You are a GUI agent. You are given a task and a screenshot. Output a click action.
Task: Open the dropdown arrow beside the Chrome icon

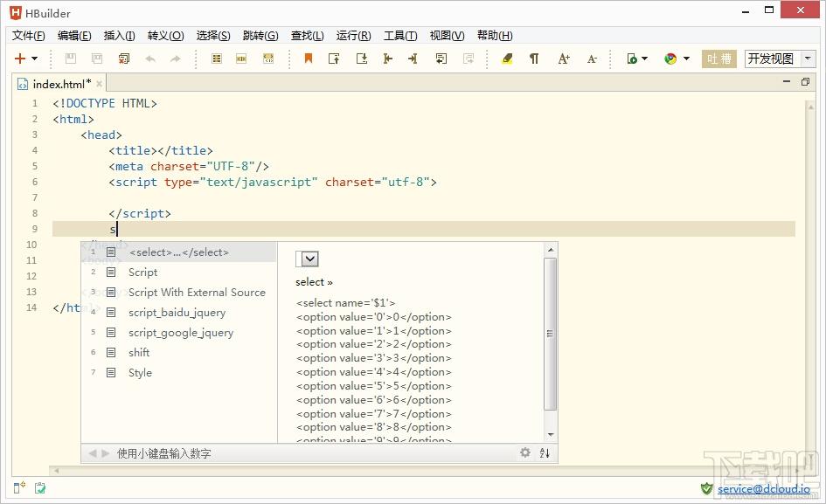point(686,59)
